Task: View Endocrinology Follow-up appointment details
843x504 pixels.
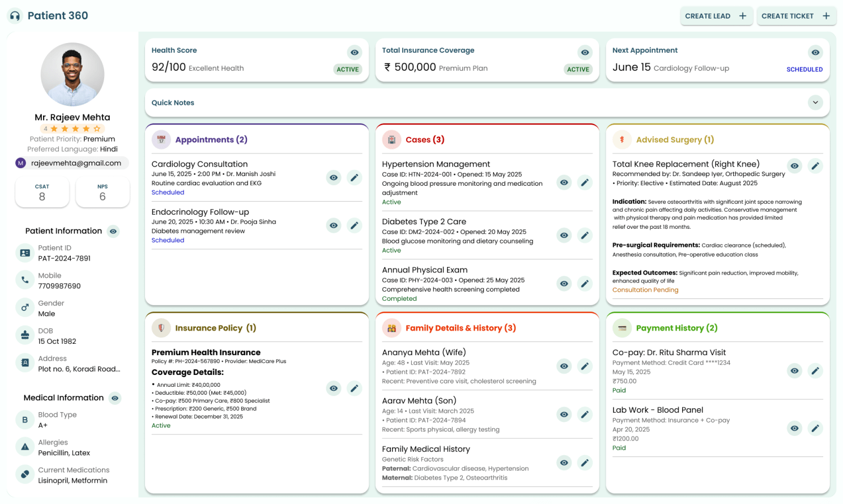Action: (x=334, y=225)
